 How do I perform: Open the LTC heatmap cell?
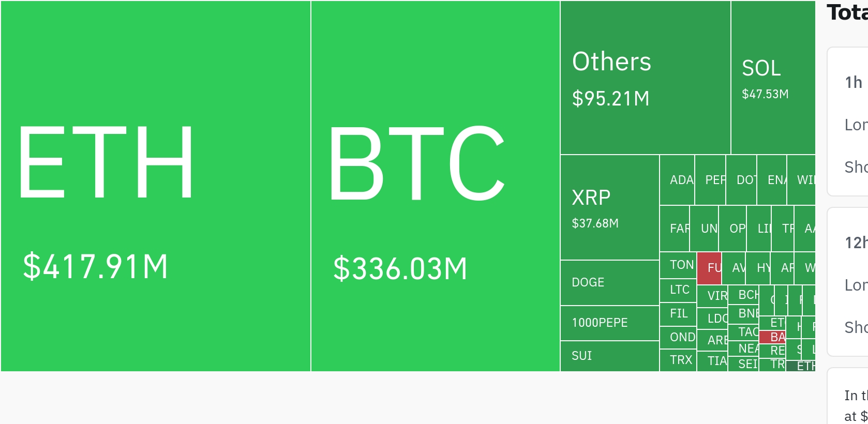[678, 291]
